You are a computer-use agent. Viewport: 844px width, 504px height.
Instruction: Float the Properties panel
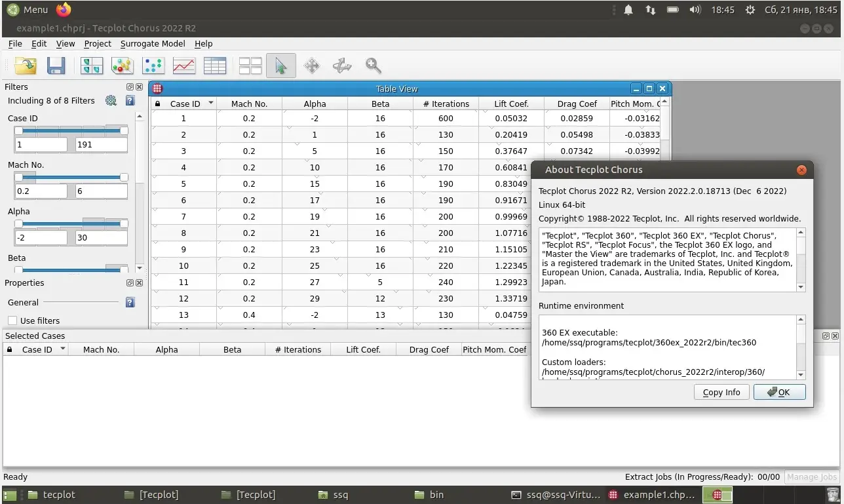pyautogui.click(x=130, y=282)
